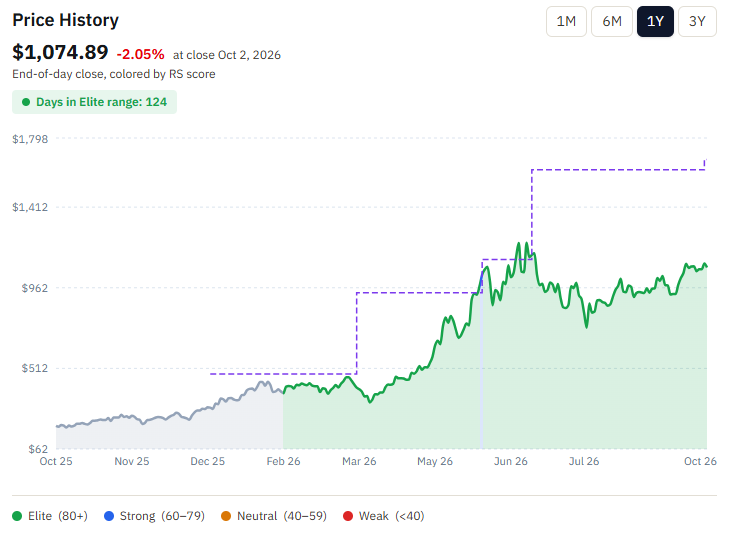Click the Jul 26 x-axis label
730x533 pixels.
click(x=584, y=461)
